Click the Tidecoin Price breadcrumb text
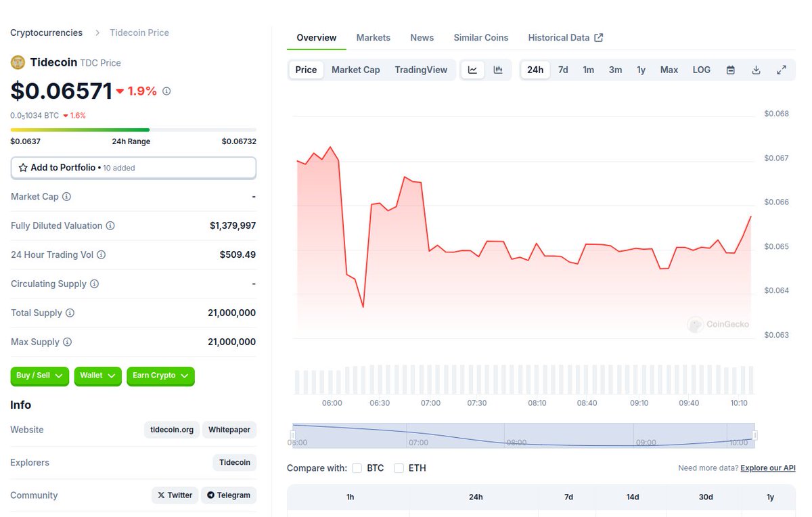 point(139,32)
